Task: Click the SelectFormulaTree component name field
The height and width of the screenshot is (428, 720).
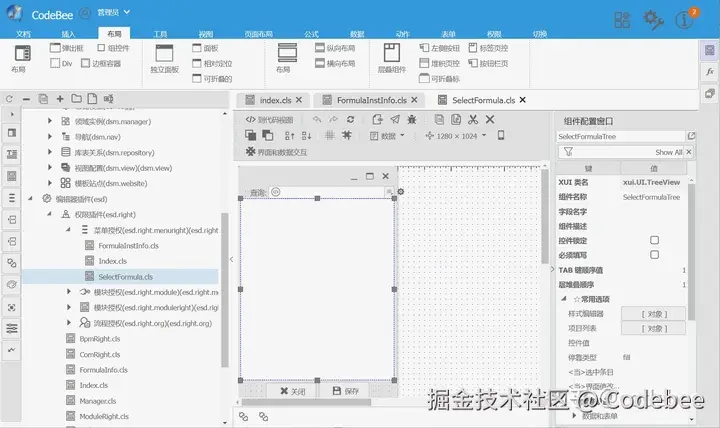Action: [x=621, y=136]
